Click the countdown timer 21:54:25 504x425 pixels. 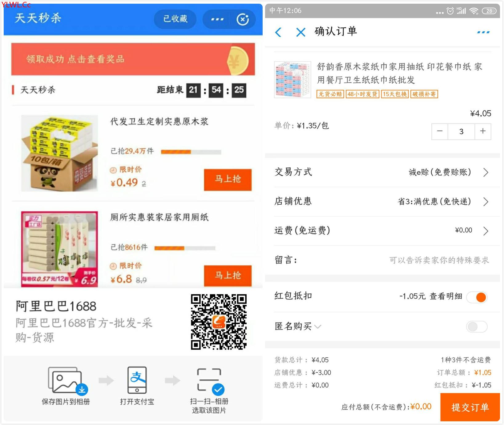(x=216, y=90)
